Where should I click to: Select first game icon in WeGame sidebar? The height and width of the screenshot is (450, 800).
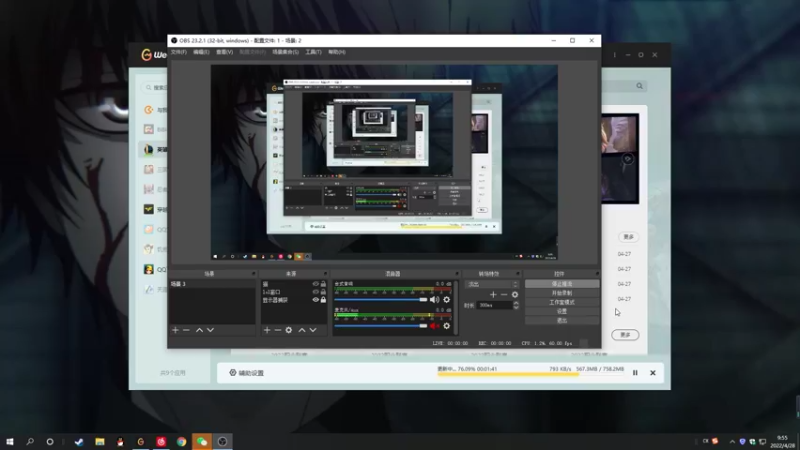pos(148,109)
